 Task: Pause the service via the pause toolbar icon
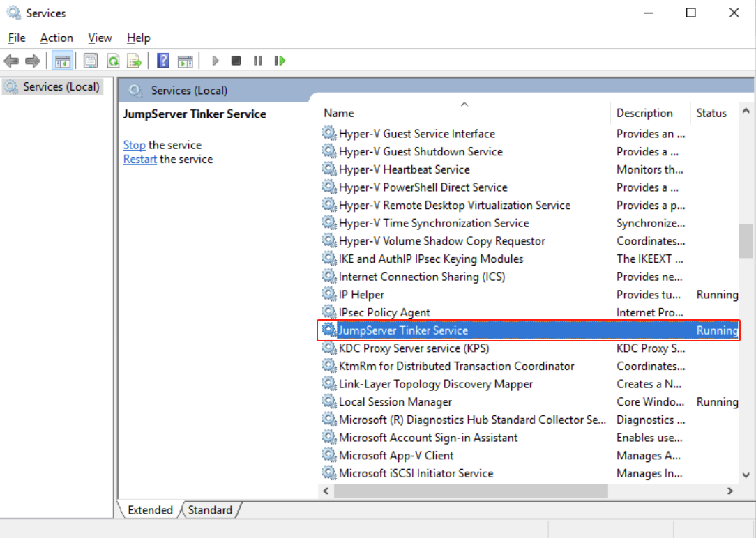(257, 60)
